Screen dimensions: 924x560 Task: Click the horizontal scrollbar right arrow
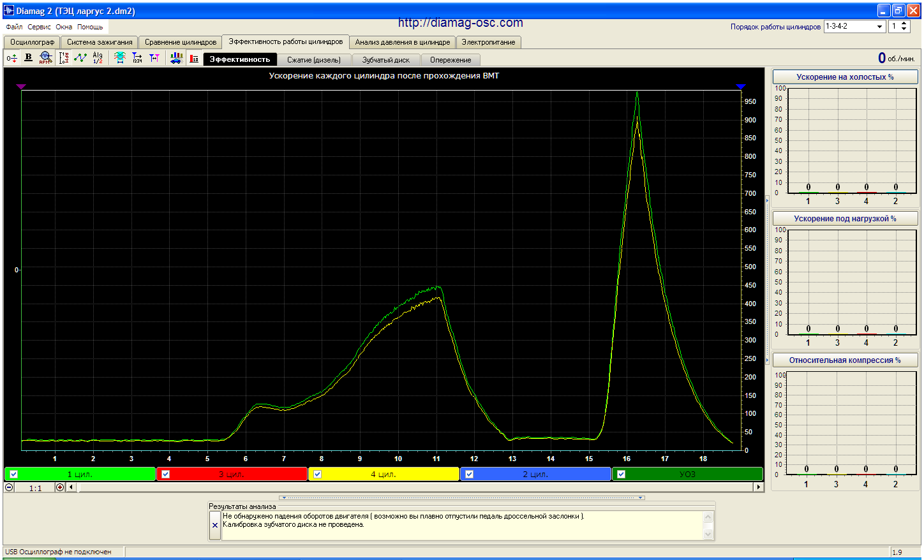click(758, 487)
